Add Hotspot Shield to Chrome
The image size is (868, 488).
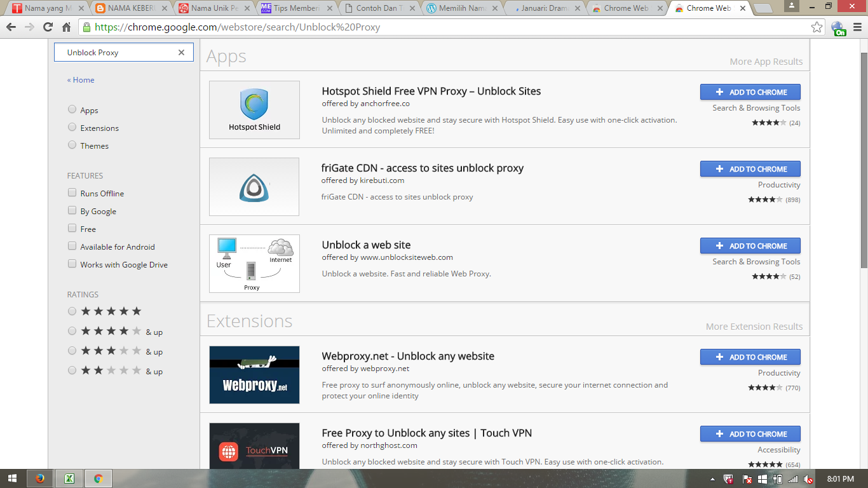pos(750,92)
